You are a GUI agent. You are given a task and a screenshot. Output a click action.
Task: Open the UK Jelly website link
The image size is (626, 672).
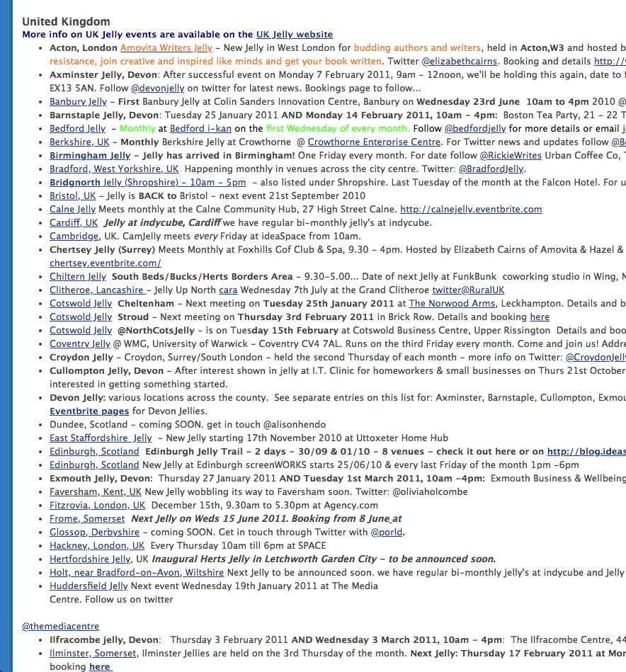[x=294, y=34]
